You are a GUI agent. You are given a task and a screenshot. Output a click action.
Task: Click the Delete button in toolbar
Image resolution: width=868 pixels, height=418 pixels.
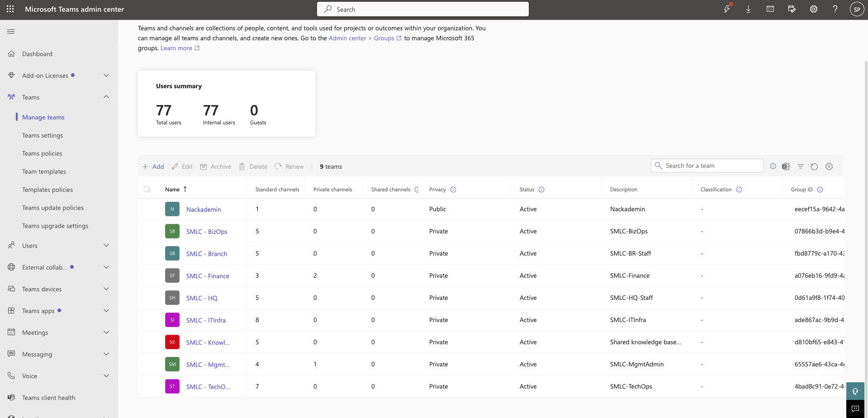[x=253, y=166]
